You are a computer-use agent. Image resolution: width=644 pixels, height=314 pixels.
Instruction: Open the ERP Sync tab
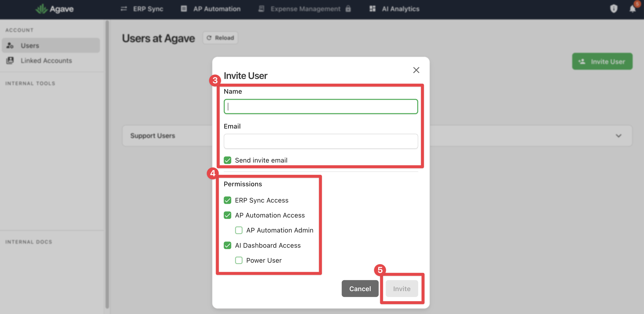142,9
